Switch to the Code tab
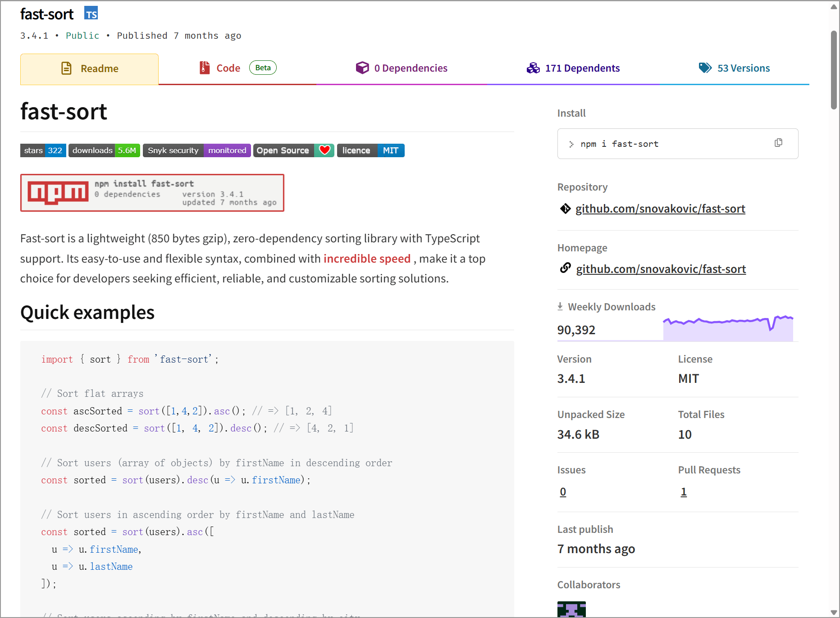Screen dimensions: 840x618 (x=237, y=68)
